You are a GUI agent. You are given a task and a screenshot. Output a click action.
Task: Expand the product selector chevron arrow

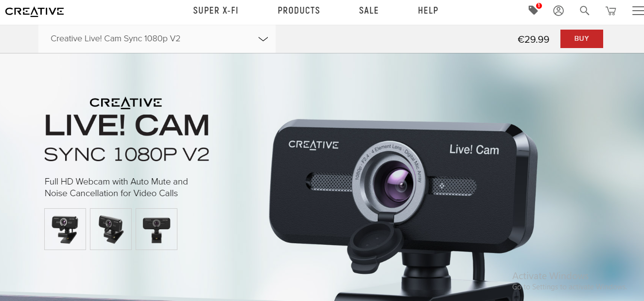click(x=263, y=39)
